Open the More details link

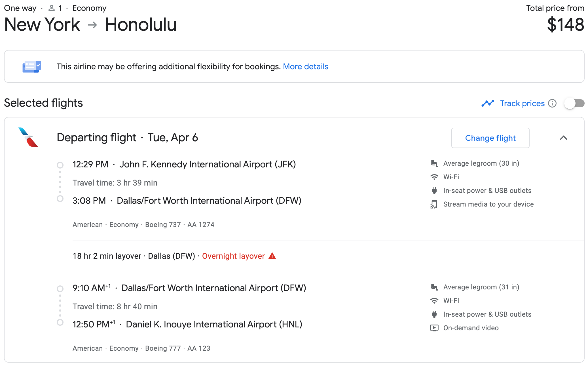pyautogui.click(x=305, y=67)
